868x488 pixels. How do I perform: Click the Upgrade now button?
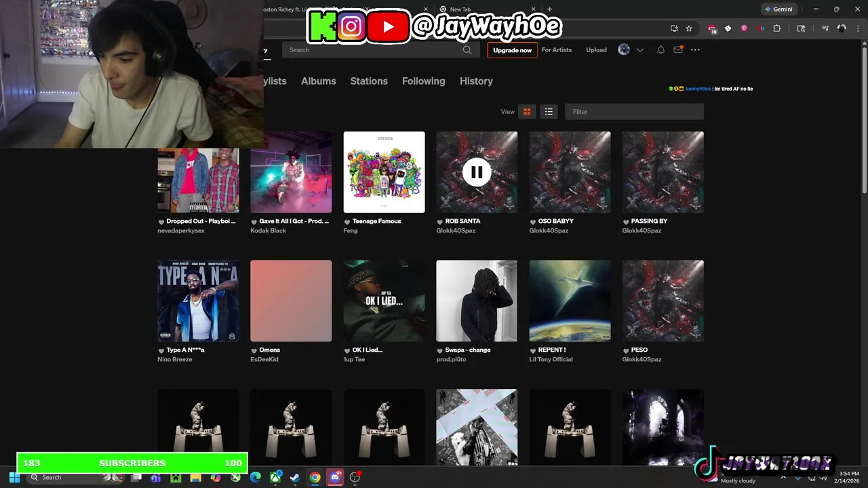pos(513,50)
